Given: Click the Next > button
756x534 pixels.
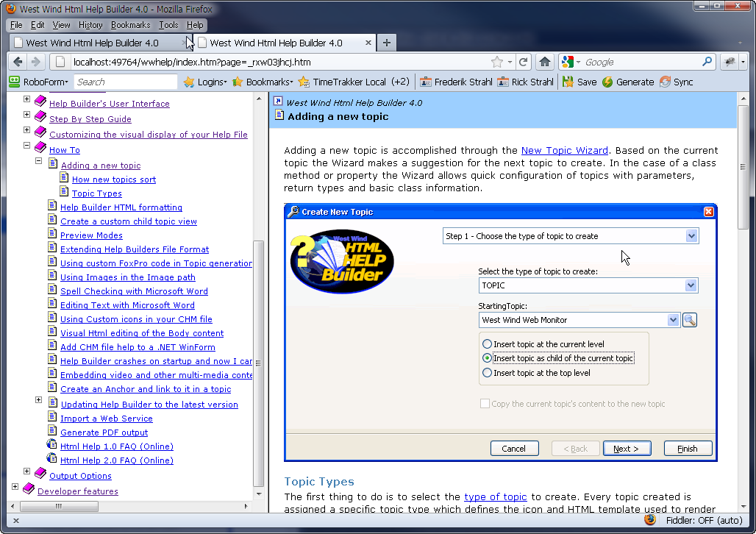Looking at the screenshot, I should [627, 449].
